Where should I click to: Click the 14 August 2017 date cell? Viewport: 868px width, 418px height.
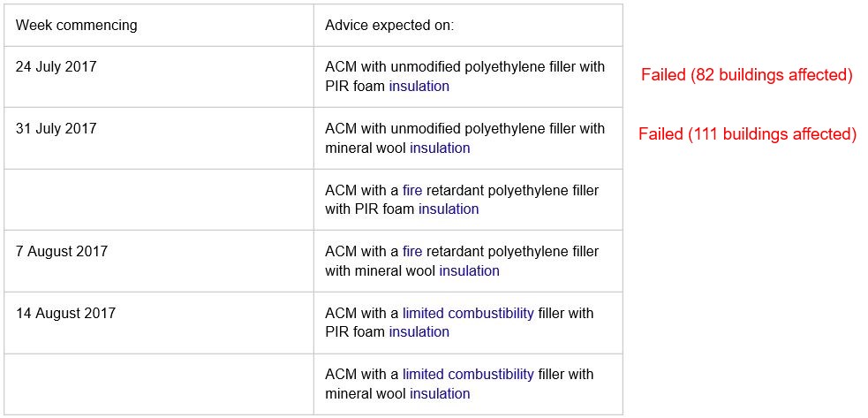[159, 323]
